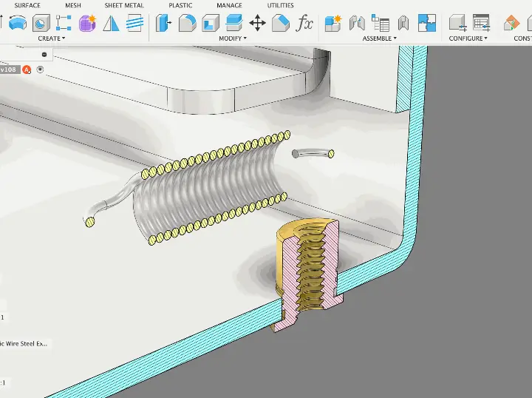The height and width of the screenshot is (398, 532).
Task: Collapse the browser panel minus button
Action: click(x=44, y=54)
